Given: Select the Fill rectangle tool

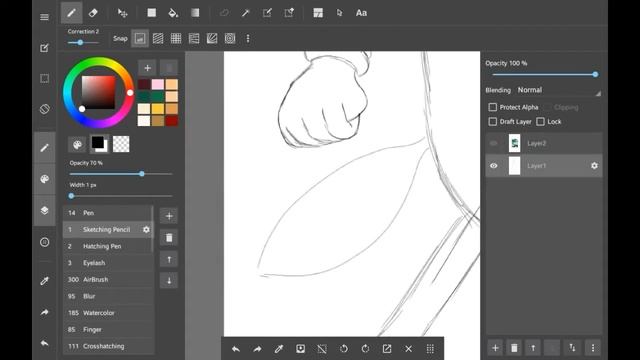Looking at the screenshot, I should pyautogui.click(x=151, y=13).
